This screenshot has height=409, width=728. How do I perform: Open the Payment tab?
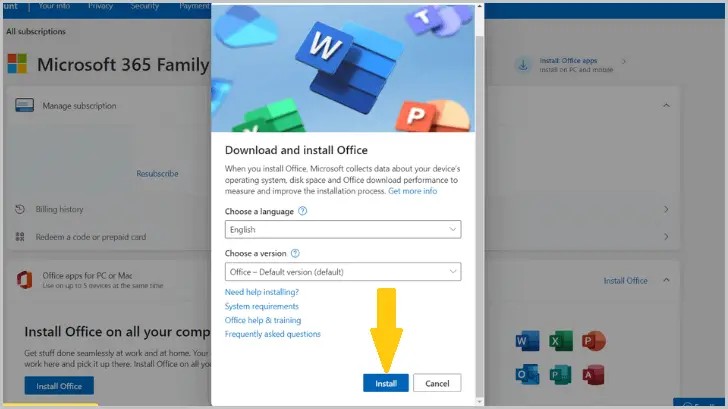195,6
